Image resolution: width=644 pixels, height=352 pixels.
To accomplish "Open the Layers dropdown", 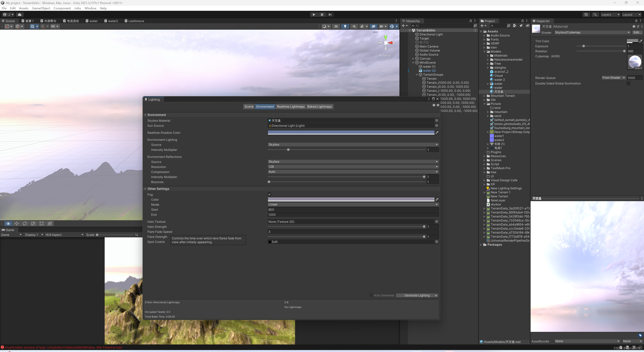I will (x=610, y=15).
